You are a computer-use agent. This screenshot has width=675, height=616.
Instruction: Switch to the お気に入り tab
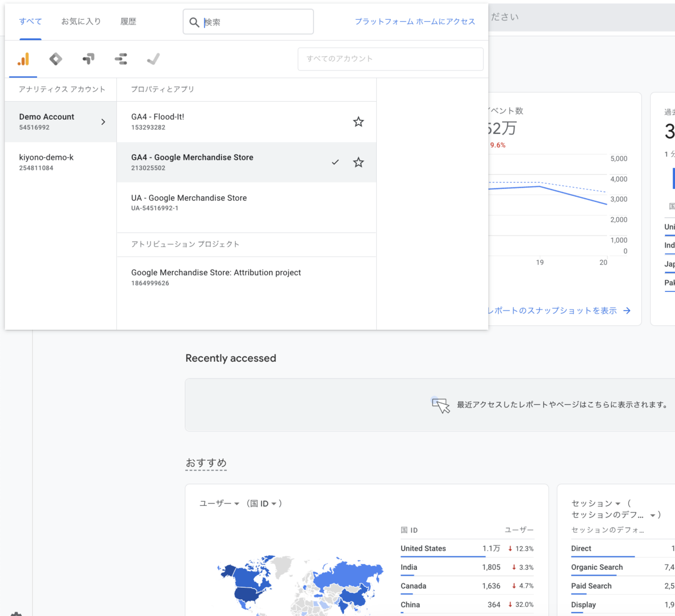(x=81, y=21)
